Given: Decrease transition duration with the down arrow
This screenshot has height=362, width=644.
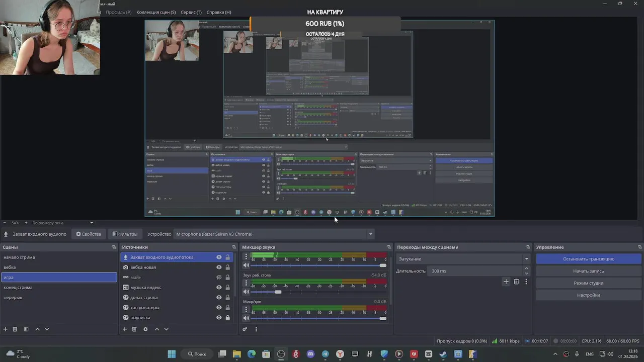Looking at the screenshot, I should [527, 274].
